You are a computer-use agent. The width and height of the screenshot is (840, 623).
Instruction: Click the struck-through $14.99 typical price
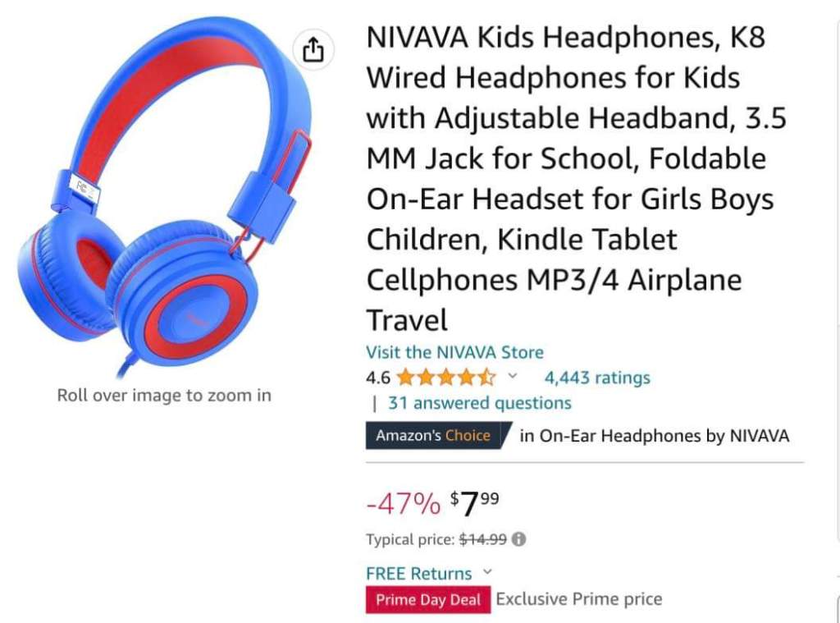pos(482,539)
